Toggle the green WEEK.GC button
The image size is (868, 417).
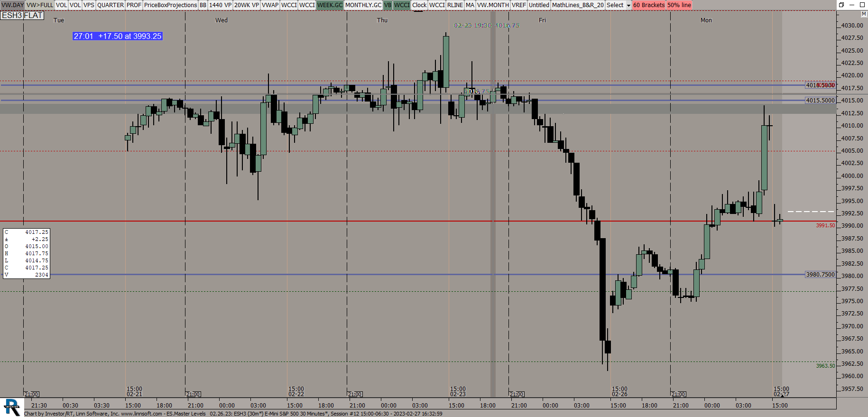(330, 5)
